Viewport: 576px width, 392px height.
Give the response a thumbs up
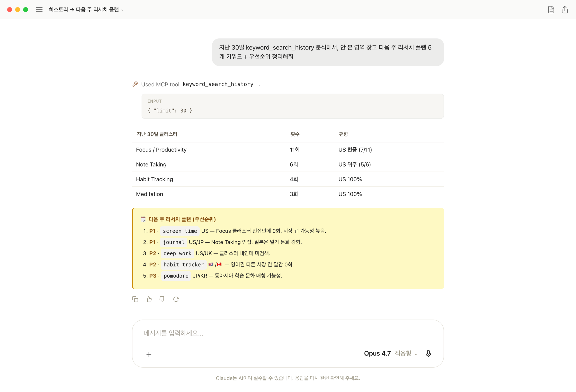click(149, 299)
